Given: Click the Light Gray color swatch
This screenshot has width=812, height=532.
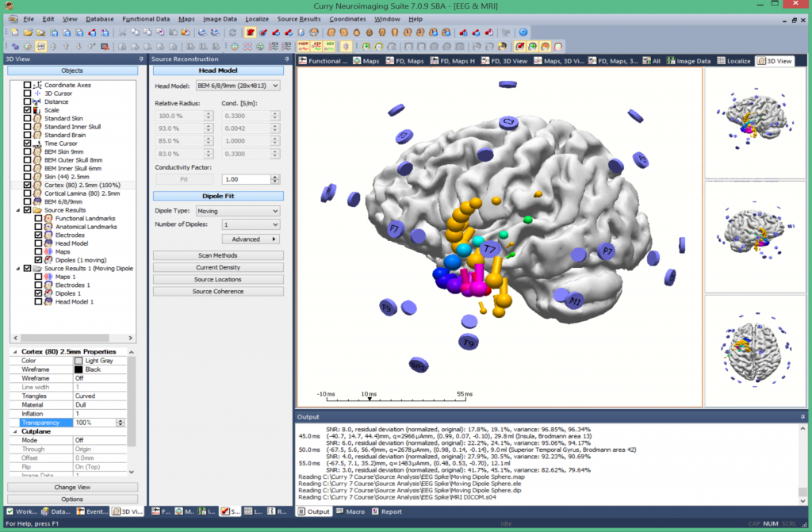Looking at the screenshot, I should (79, 361).
